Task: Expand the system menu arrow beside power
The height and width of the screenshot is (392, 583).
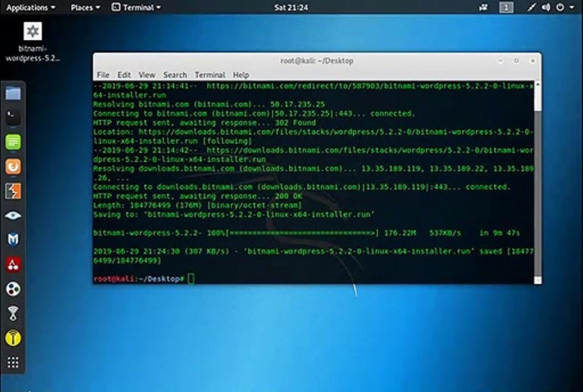Action: point(572,8)
